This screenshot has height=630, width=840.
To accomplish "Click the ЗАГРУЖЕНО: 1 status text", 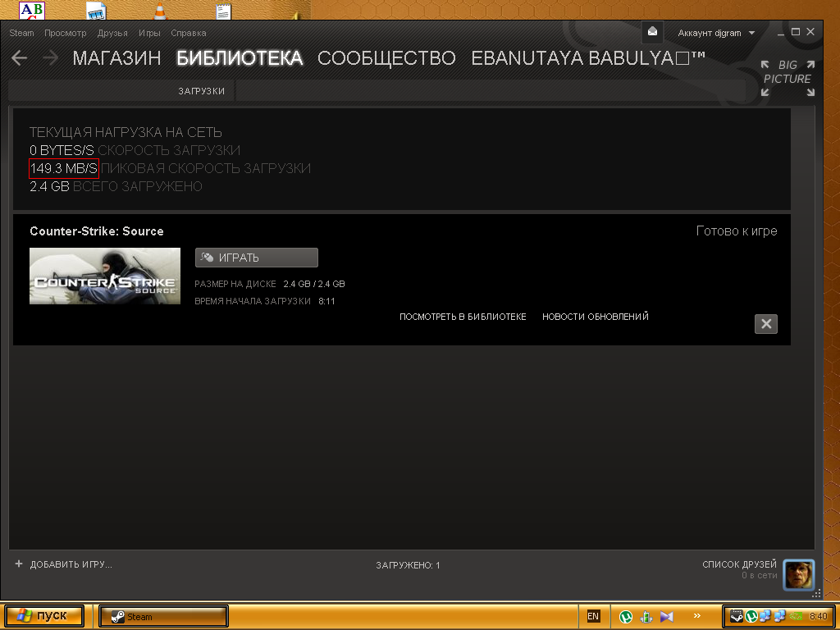I will pyautogui.click(x=408, y=565).
